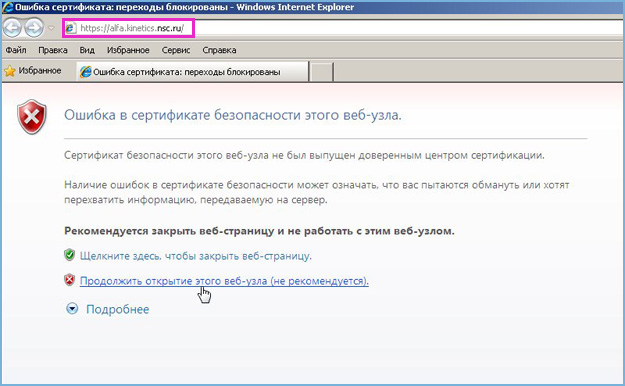Screen dimensions: 625x386
Task: Click the browser Forward arrow button
Action: click(34, 28)
